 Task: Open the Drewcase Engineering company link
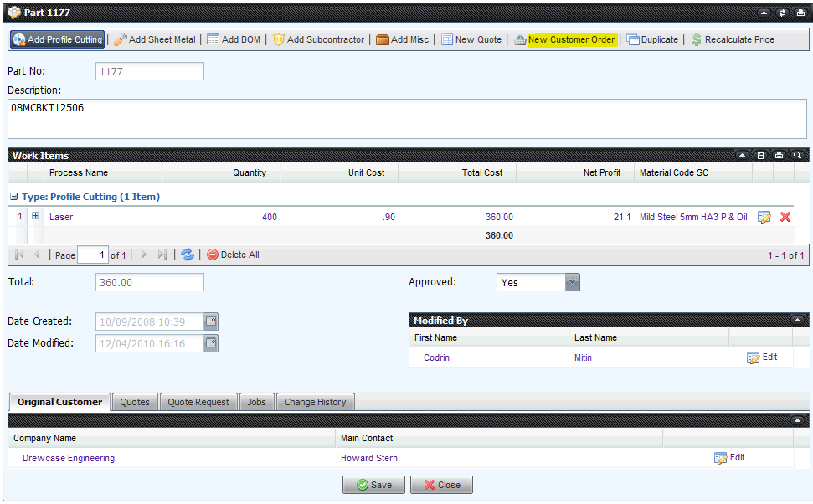click(x=69, y=458)
